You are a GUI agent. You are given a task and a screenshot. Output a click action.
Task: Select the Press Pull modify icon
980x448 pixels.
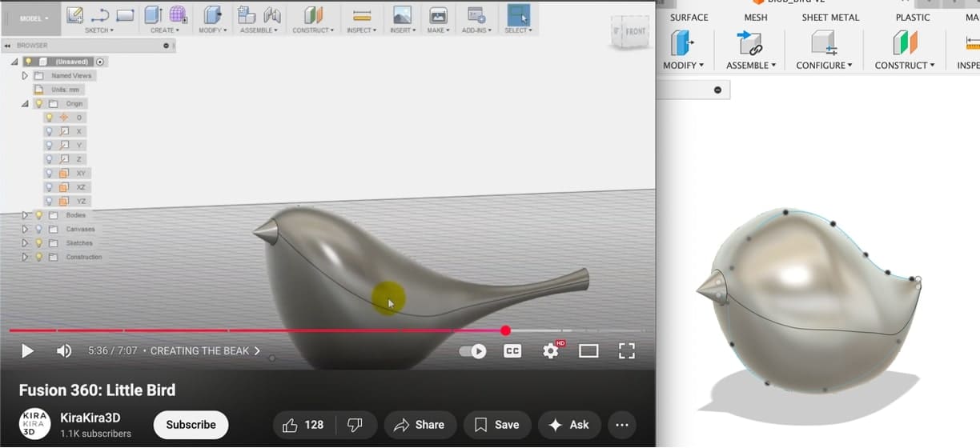coord(682,43)
